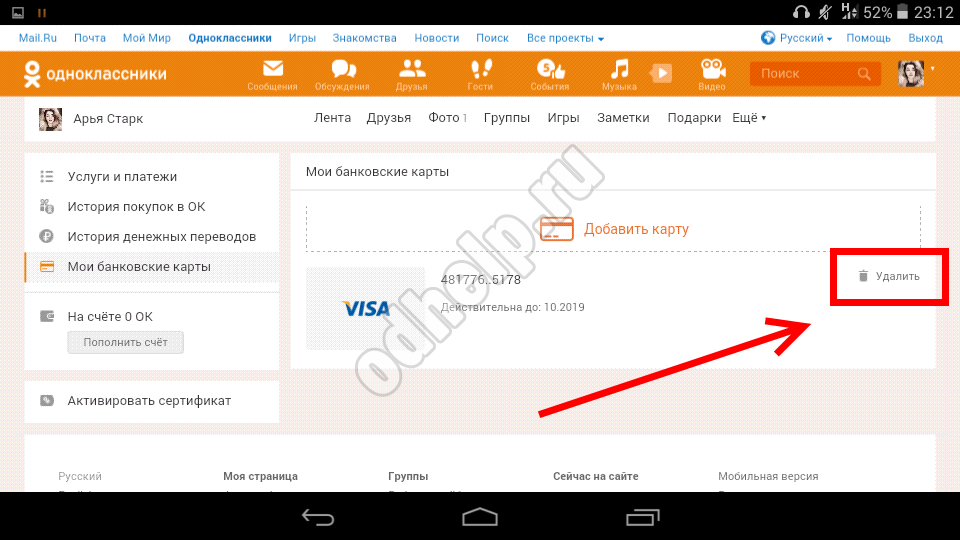Open Обсуждения discussions icon
This screenshot has width=960, height=540.
342,75
